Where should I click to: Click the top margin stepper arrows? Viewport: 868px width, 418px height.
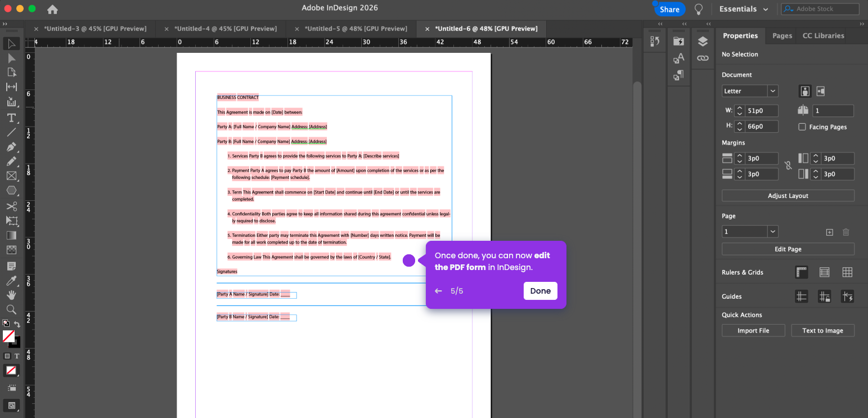coord(740,159)
